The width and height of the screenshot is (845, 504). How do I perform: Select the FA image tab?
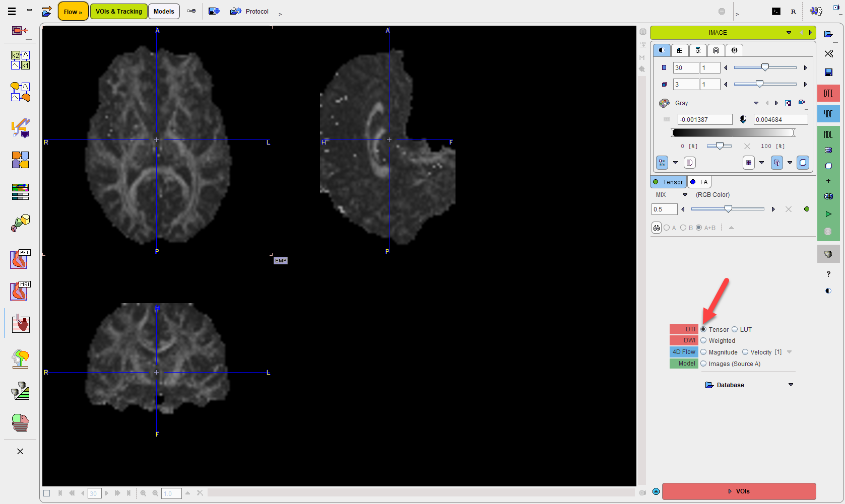(x=699, y=182)
